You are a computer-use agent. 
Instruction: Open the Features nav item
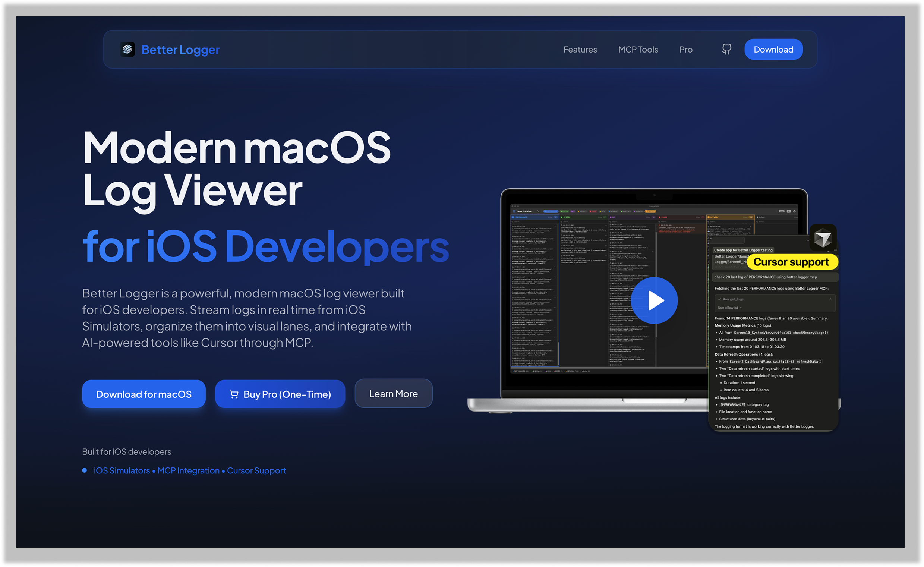580,50
